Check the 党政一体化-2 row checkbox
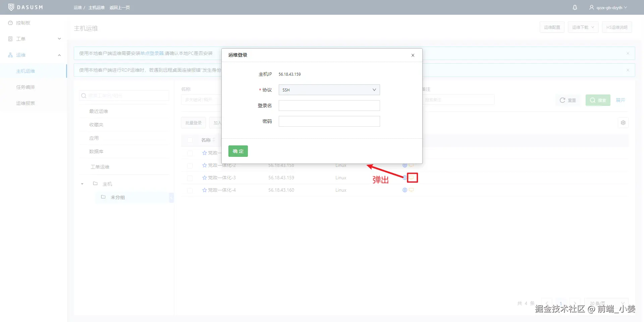 click(190, 166)
